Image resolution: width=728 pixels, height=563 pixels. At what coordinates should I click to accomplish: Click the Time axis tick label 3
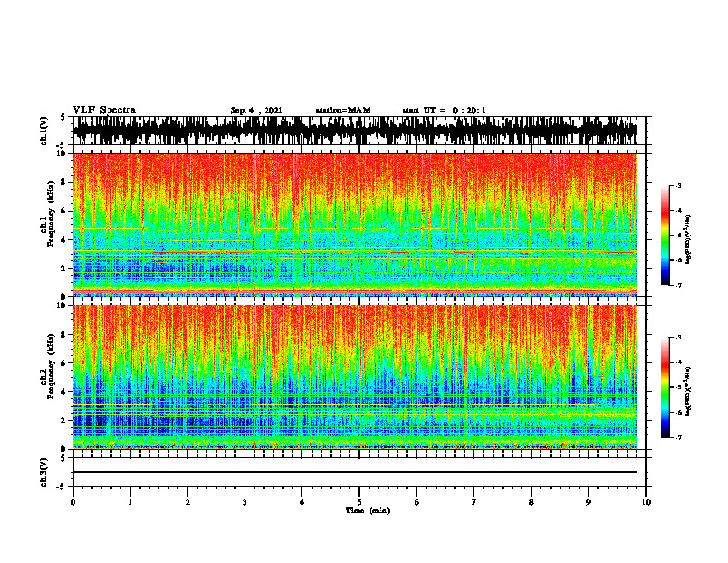(x=245, y=502)
